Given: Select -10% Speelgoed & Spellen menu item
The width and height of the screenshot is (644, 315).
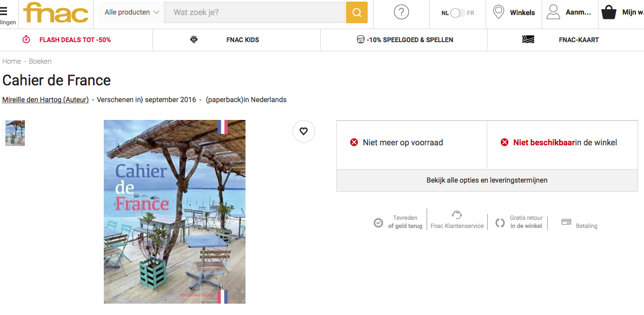Looking at the screenshot, I should (x=409, y=40).
